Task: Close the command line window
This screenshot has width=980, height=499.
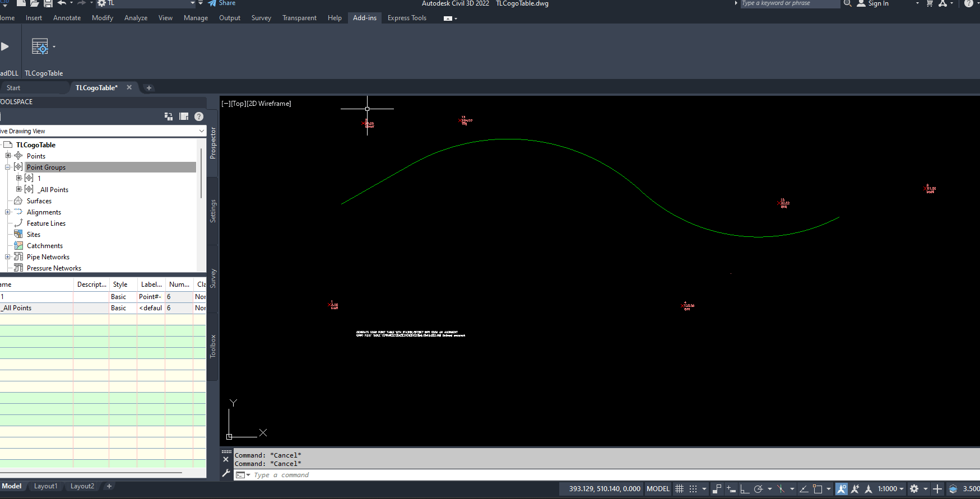Action: [x=226, y=459]
